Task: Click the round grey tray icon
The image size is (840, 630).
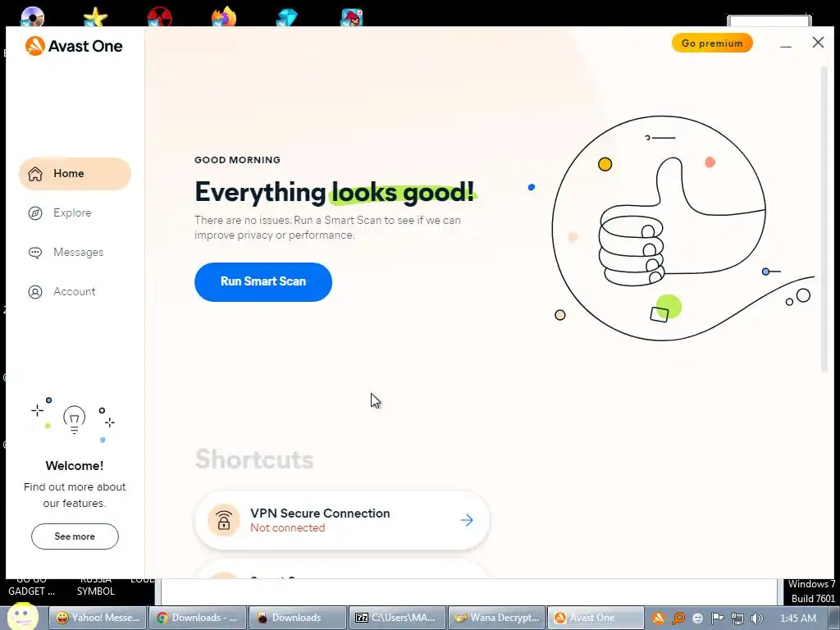Action: pos(697,619)
